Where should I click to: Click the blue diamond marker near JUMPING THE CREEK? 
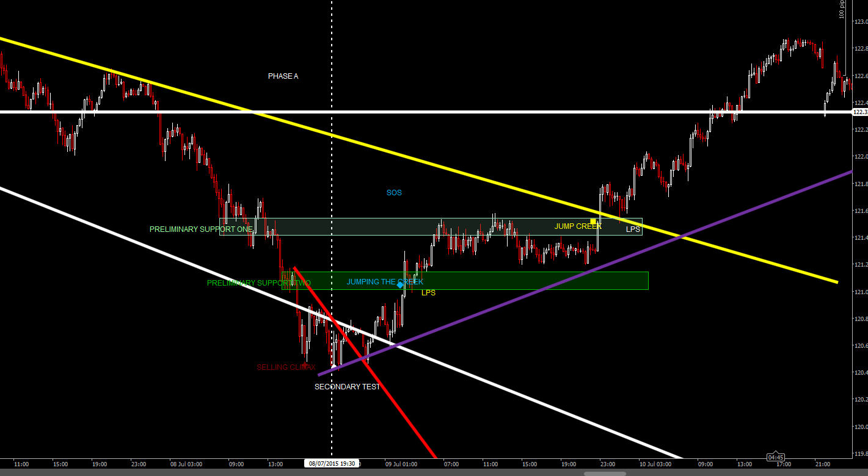400,284
